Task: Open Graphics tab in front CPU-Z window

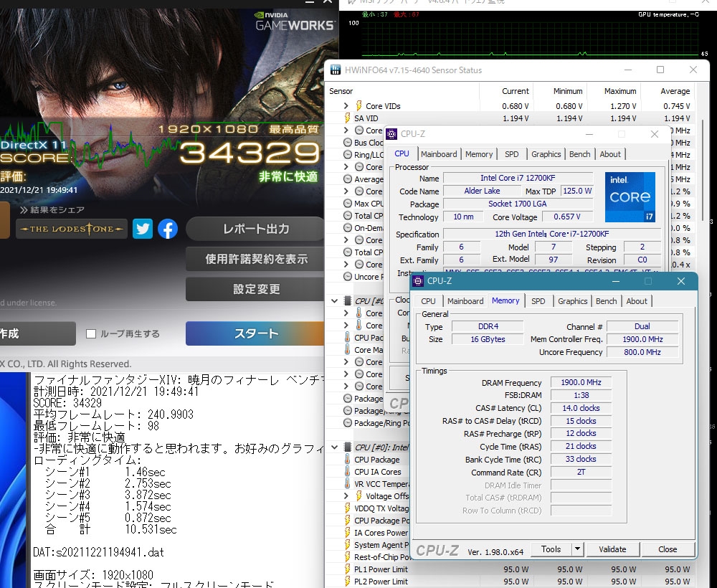Action: (572, 301)
